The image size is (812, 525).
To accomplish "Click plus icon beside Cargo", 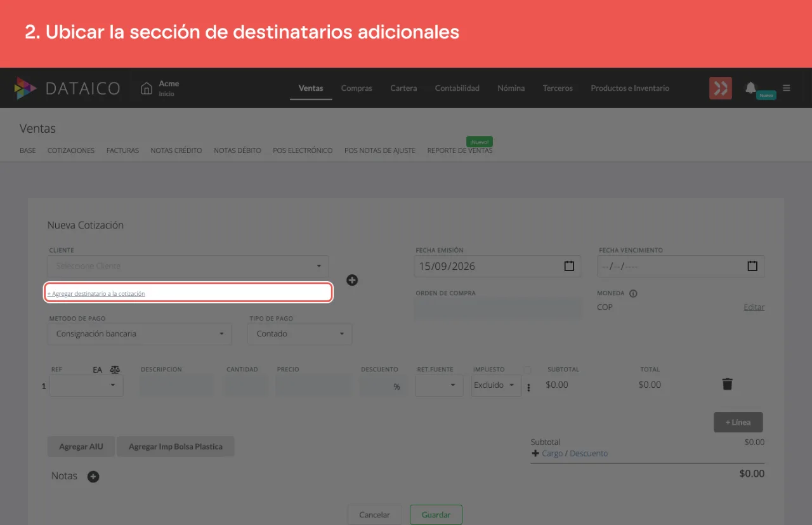I will [535, 453].
